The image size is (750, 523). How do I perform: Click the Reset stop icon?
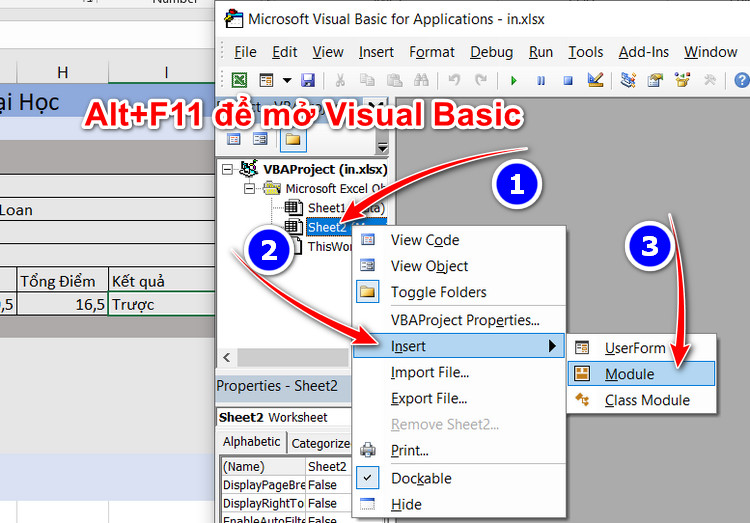click(568, 80)
